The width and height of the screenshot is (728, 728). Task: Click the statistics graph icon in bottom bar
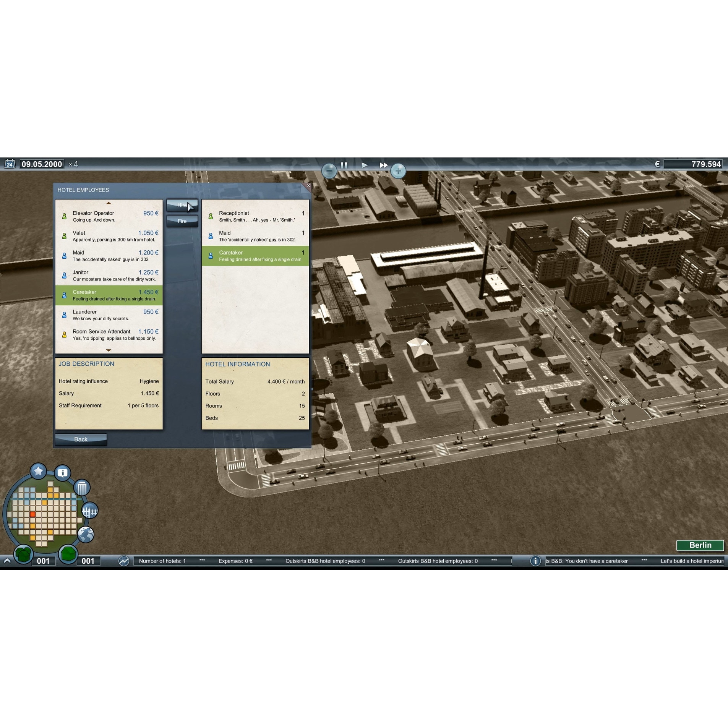point(124,561)
